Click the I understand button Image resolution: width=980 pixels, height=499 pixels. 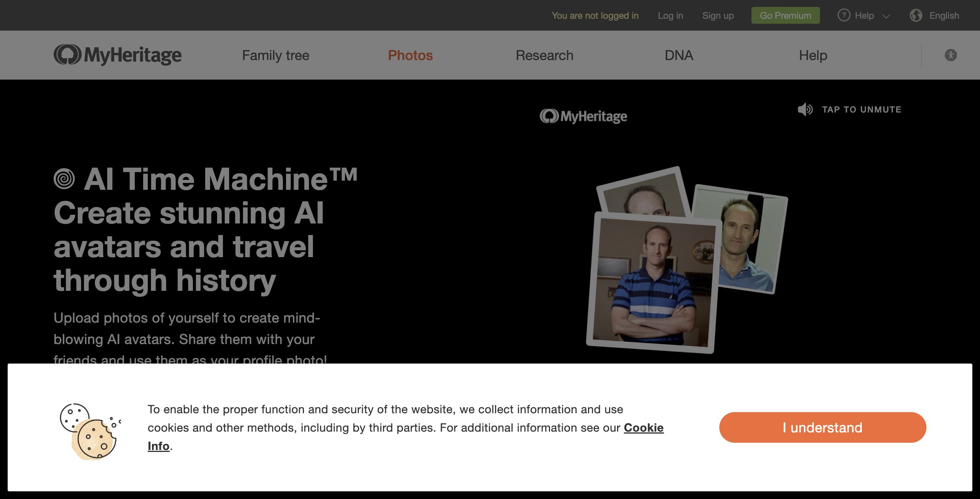[x=823, y=427]
